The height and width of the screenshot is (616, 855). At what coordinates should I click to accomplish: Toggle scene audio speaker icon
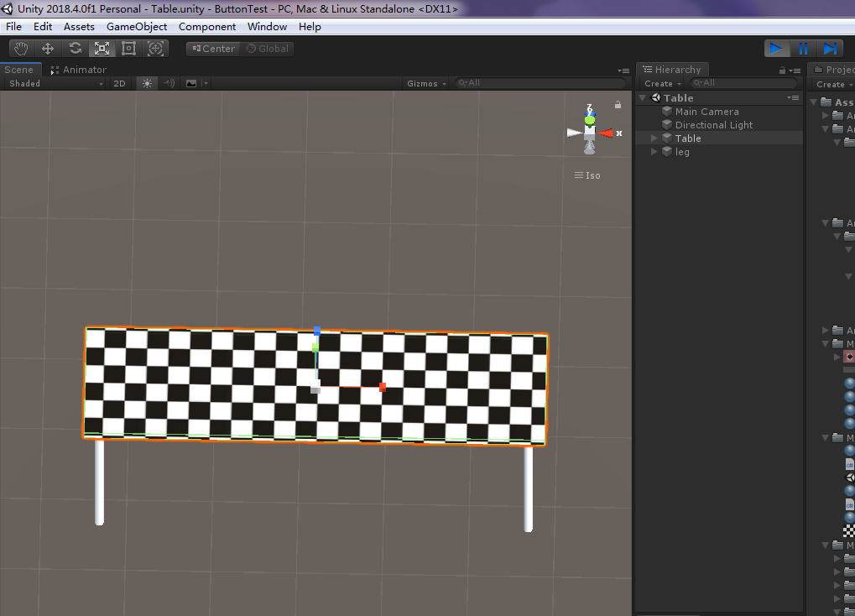pyautogui.click(x=169, y=83)
